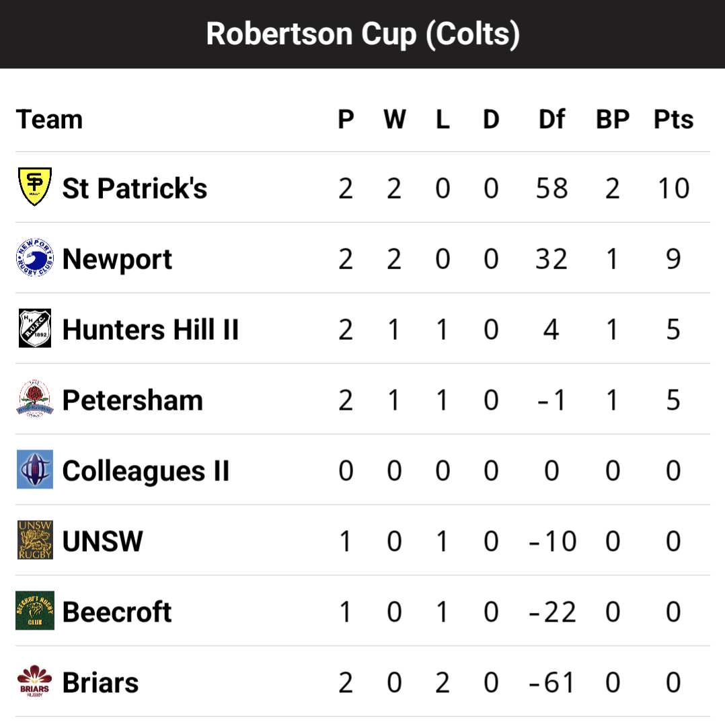The image size is (725, 728).
Task: Click the Hunters Hill black-and-white crest
Action: point(35,328)
